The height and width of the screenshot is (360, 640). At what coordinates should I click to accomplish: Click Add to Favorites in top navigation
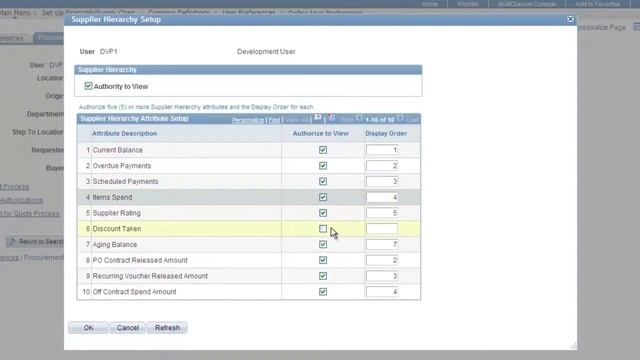coord(598,4)
